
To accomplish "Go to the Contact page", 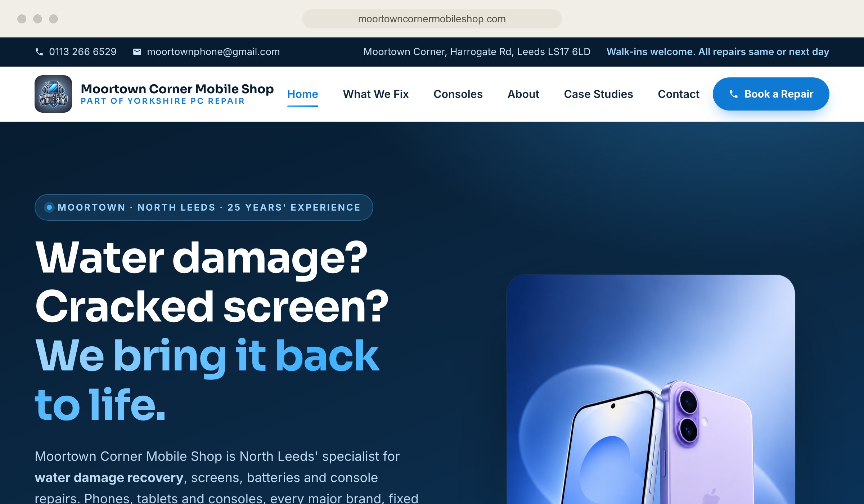I will click(679, 94).
